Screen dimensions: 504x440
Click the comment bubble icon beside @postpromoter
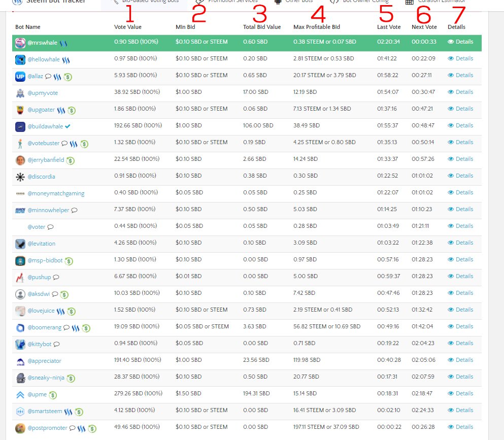72,428
